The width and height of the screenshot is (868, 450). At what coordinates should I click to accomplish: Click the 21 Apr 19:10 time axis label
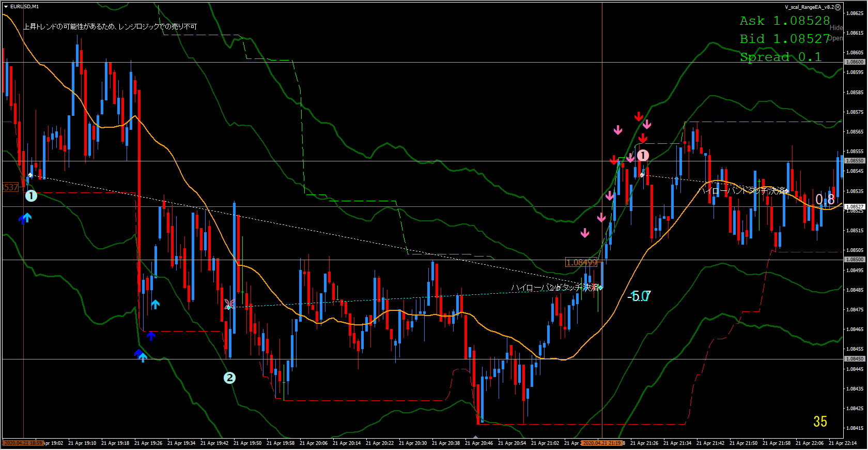tap(82, 443)
